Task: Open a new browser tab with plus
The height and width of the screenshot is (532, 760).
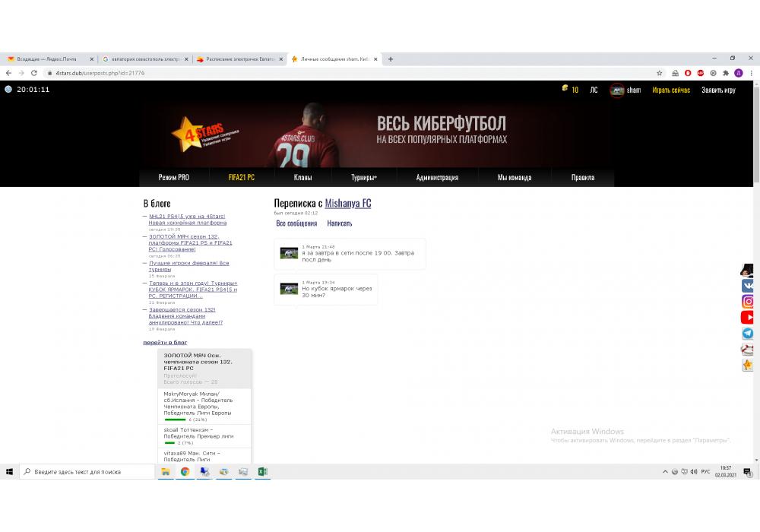Action: pos(391,59)
